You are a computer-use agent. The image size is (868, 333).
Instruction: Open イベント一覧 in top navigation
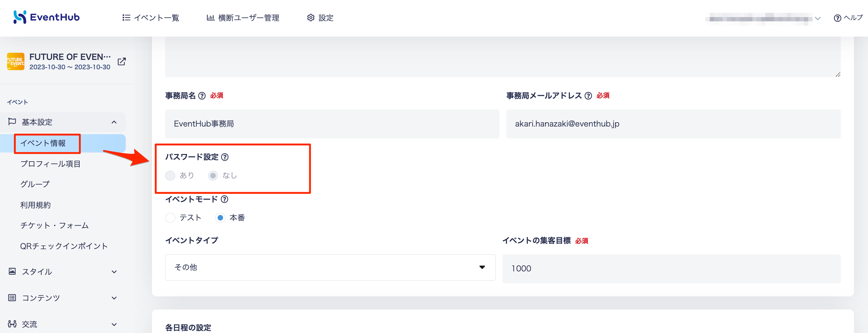coord(151,18)
